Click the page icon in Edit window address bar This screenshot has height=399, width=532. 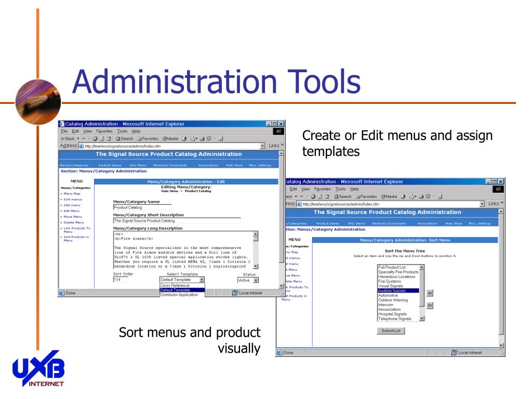pos(82,146)
